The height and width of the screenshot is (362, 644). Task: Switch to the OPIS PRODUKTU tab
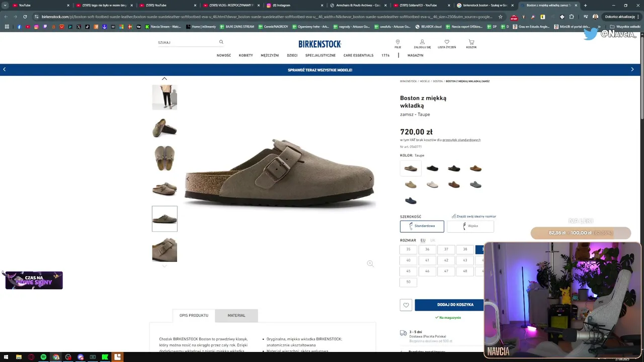[194, 316]
